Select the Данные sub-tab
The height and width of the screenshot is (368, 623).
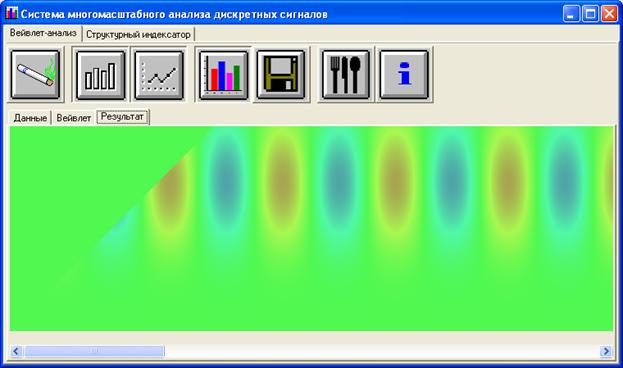(30, 118)
